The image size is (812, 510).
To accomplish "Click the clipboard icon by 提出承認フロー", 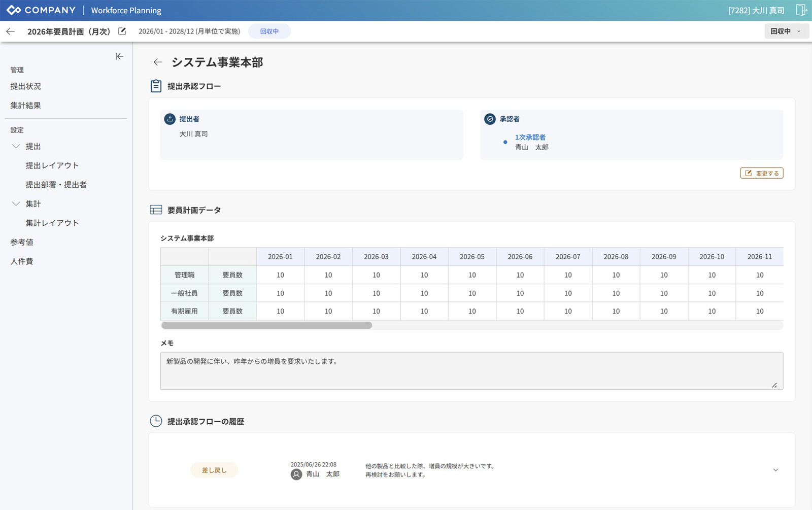I will click(156, 86).
